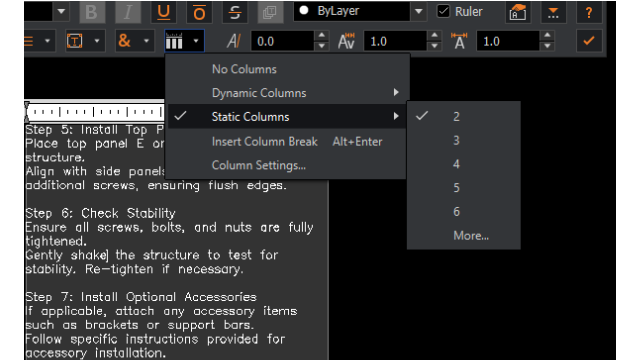Image resolution: width=640 pixels, height=360 pixels.
Task: Click the orange checkmark to close text editor
Action: click(589, 41)
